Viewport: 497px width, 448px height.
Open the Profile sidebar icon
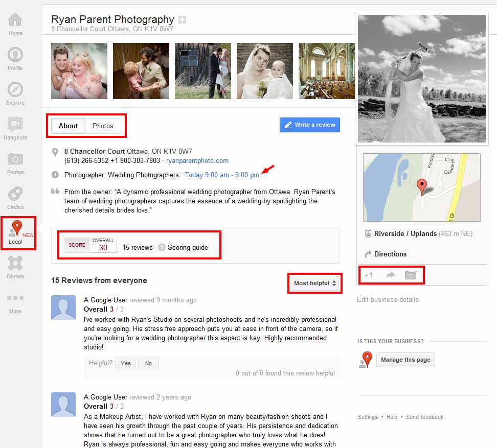[x=15, y=55]
